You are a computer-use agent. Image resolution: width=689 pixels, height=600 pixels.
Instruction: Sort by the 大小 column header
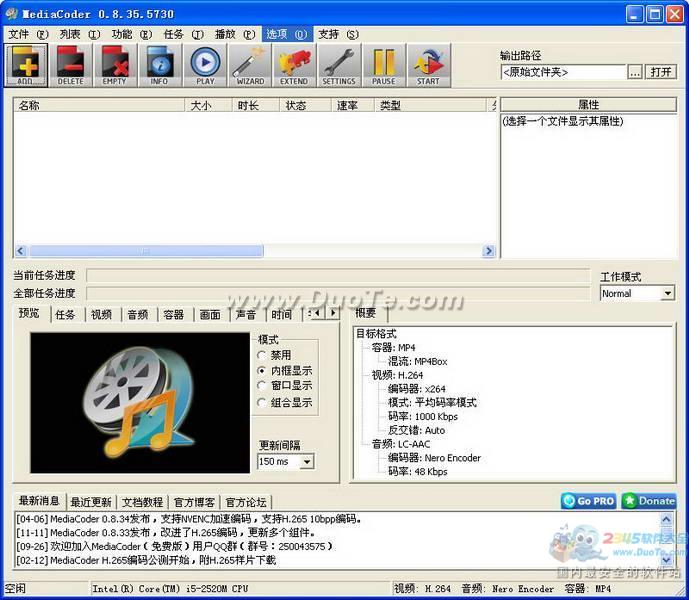[209, 105]
